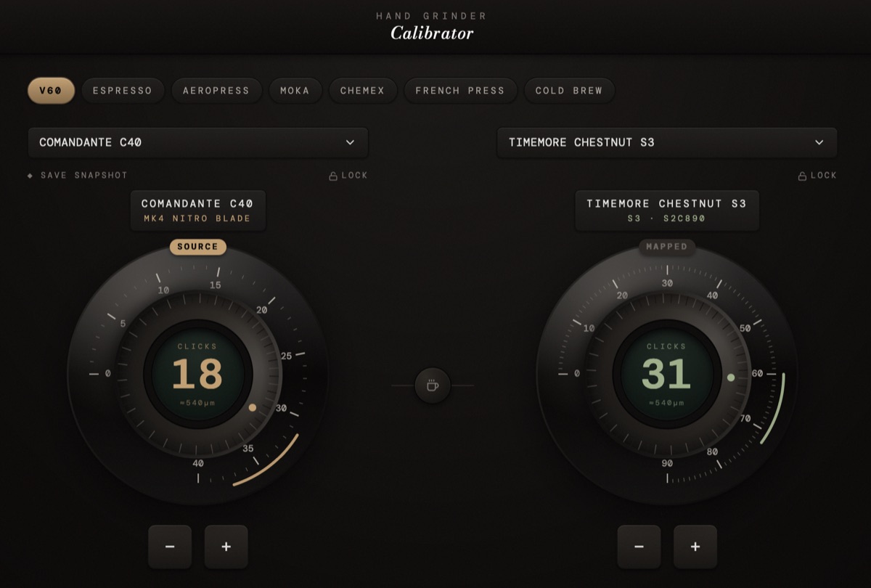Click the 20 mark on Timemore dial
Screen dimensions: 871x588
622,295
